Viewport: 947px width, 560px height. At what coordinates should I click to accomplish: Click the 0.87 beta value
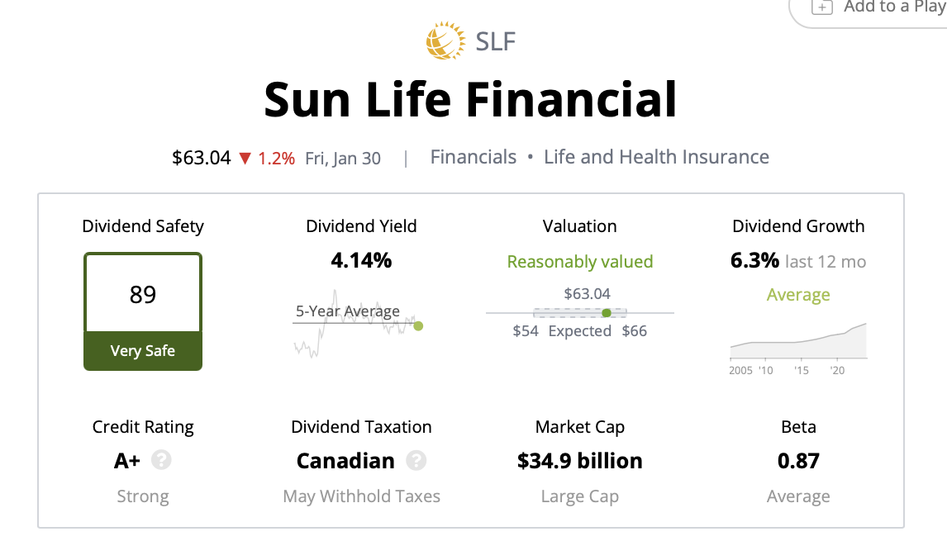point(798,460)
